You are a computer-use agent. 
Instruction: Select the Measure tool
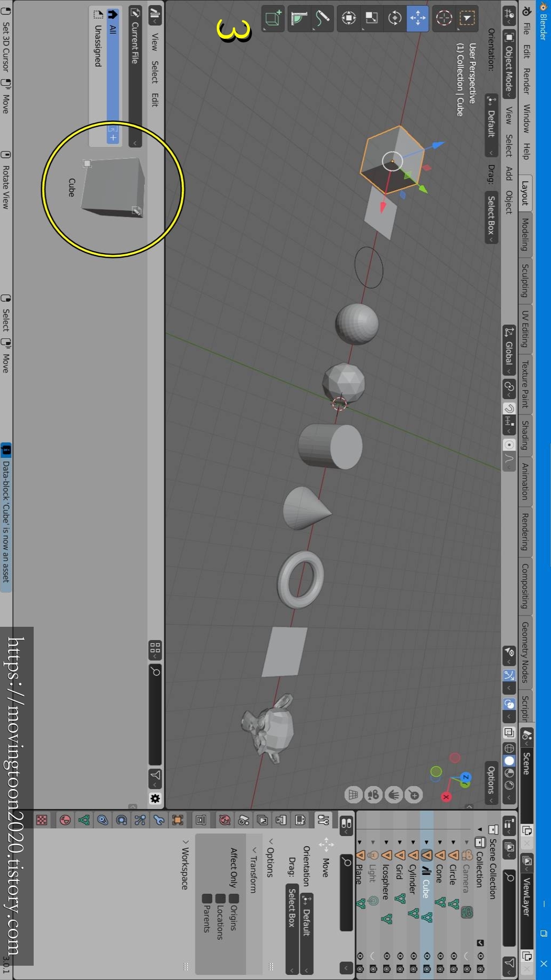click(299, 19)
